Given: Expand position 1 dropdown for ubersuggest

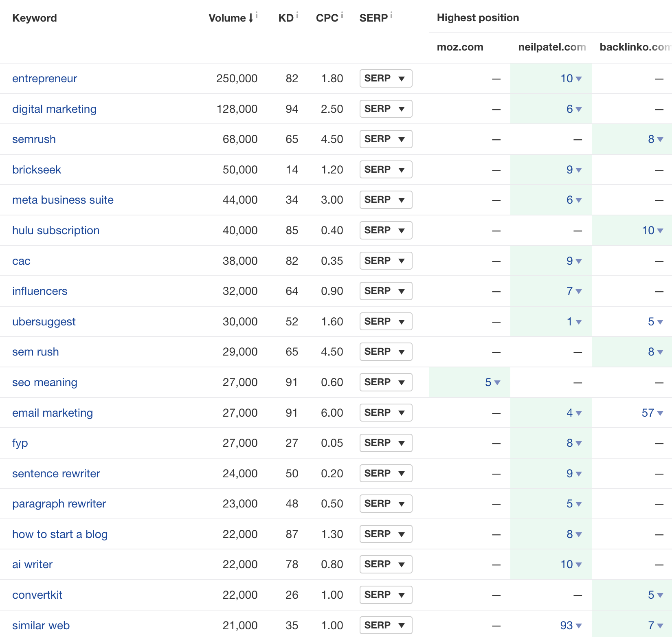Looking at the screenshot, I should click(572, 321).
